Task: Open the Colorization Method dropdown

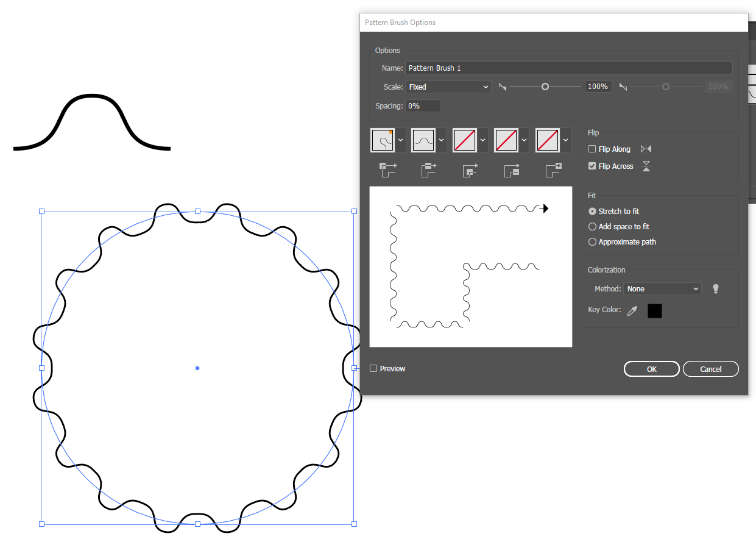Action: click(662, 288)
